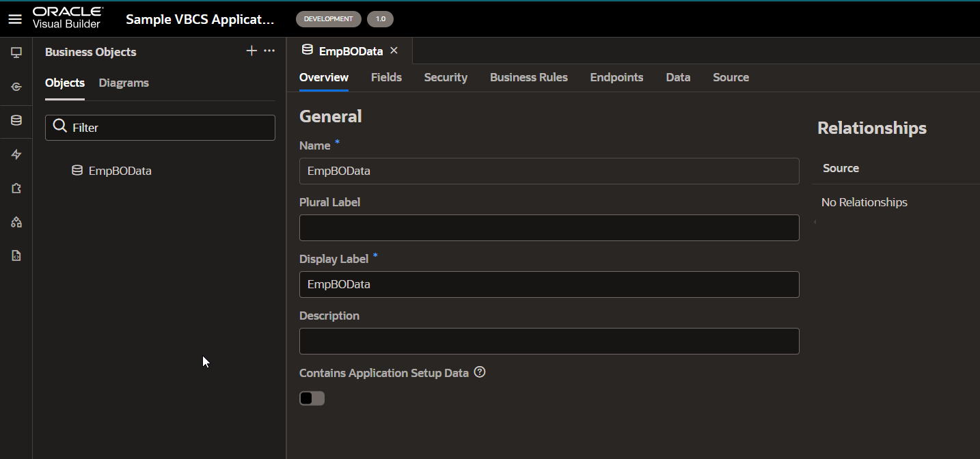Click into the Description field
The height and width of the screenshot is (459, 980).
tap(549, 341)
